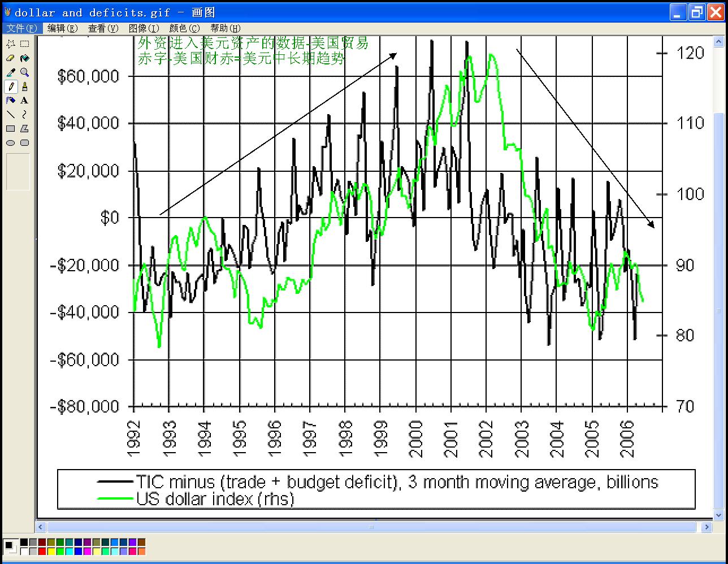This screenshot has width=728, height=564.
Task: Select the light gray color swatch
Action: [33, 552]
